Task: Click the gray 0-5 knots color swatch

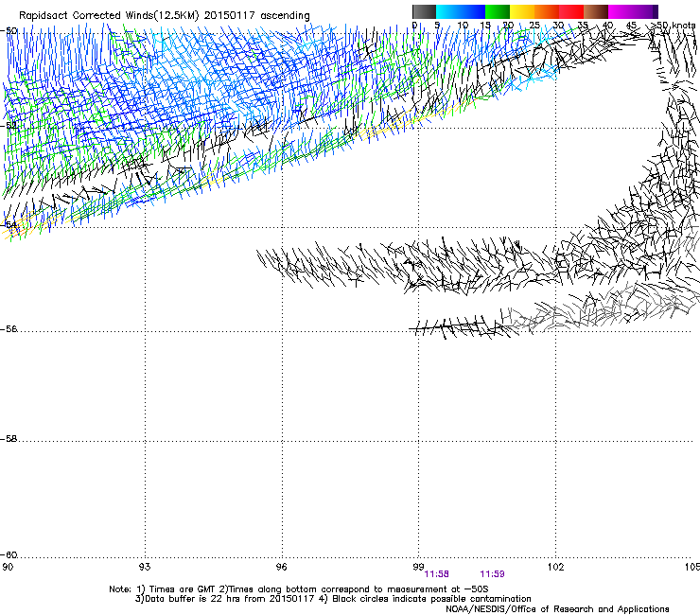Action: (424, 11)
